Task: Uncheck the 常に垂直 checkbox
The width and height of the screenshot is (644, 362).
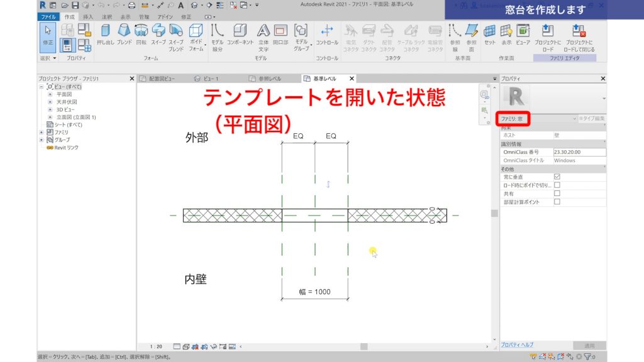Action: coord(557,177)
